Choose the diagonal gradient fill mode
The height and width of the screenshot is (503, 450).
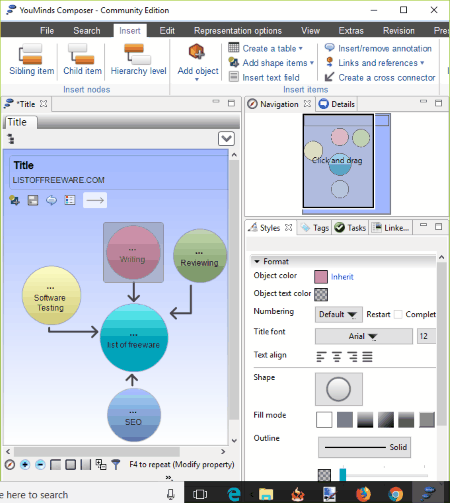point(386,420)
